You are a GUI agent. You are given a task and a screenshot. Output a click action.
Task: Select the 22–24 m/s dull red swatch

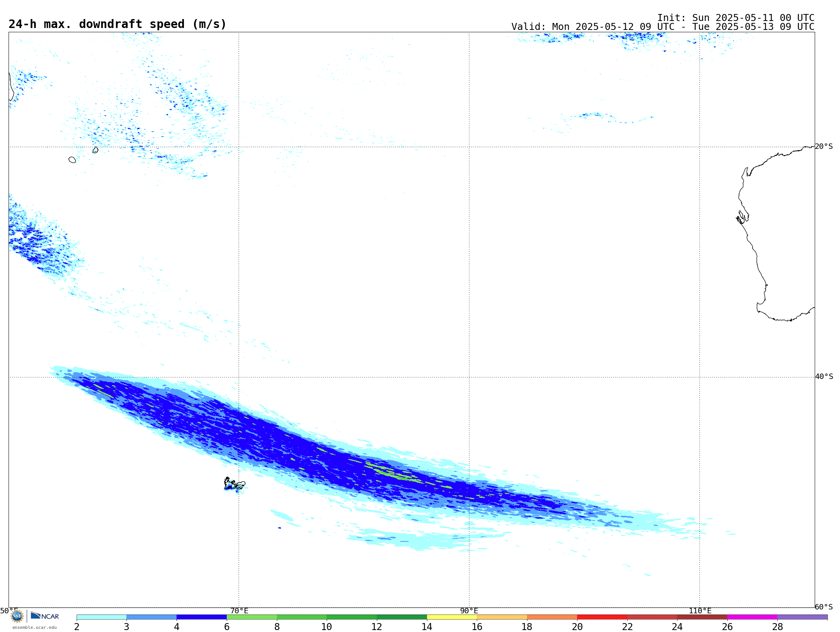[x=652, y=617]
